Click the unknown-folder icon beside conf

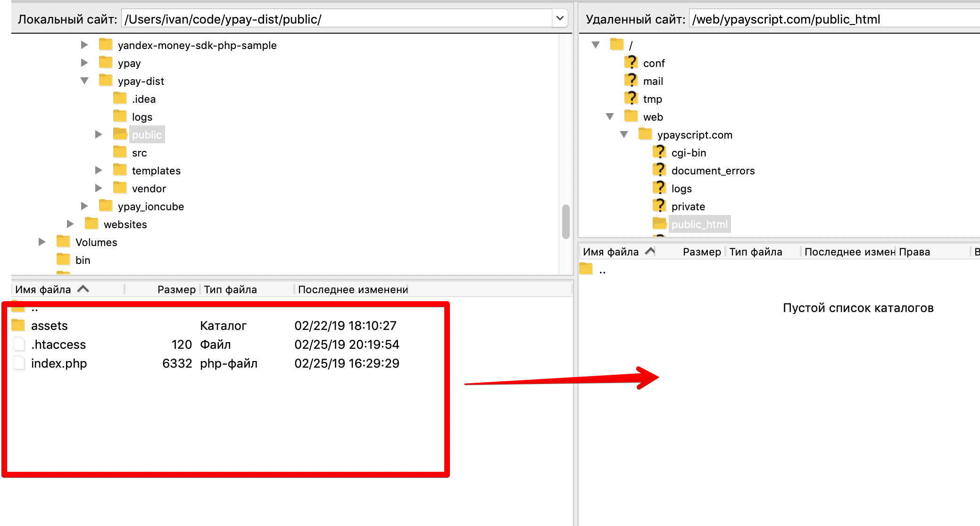[631, 63]
